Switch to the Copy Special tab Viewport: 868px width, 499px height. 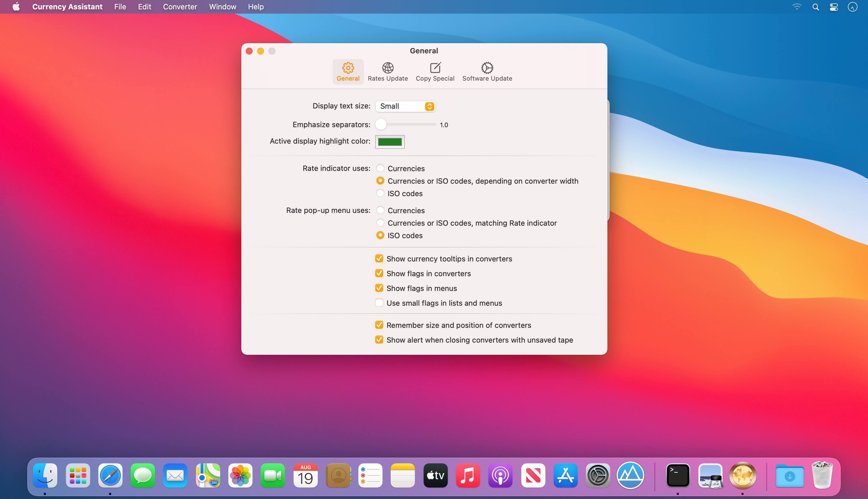click(435, 72)
